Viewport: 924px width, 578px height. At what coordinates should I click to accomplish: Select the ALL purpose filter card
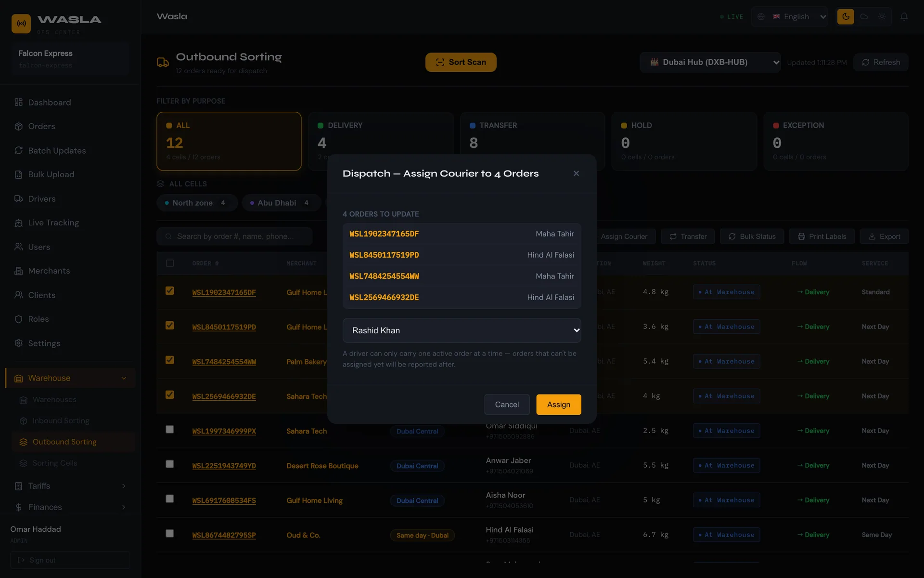tap(229, 141)
